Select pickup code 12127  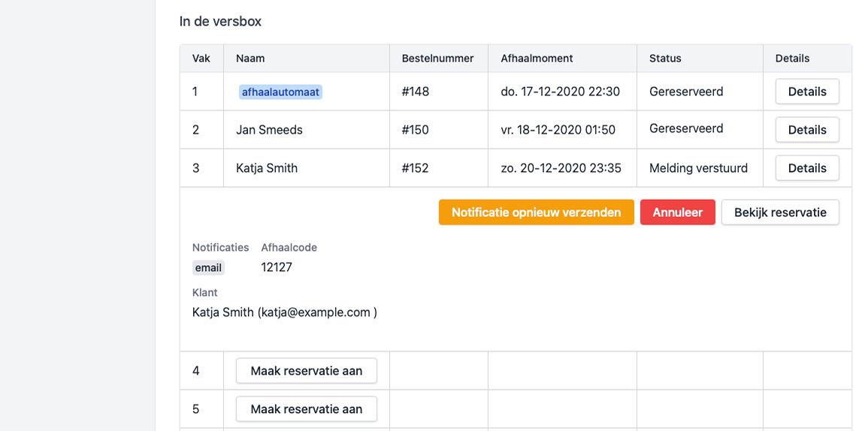[277, 267]
